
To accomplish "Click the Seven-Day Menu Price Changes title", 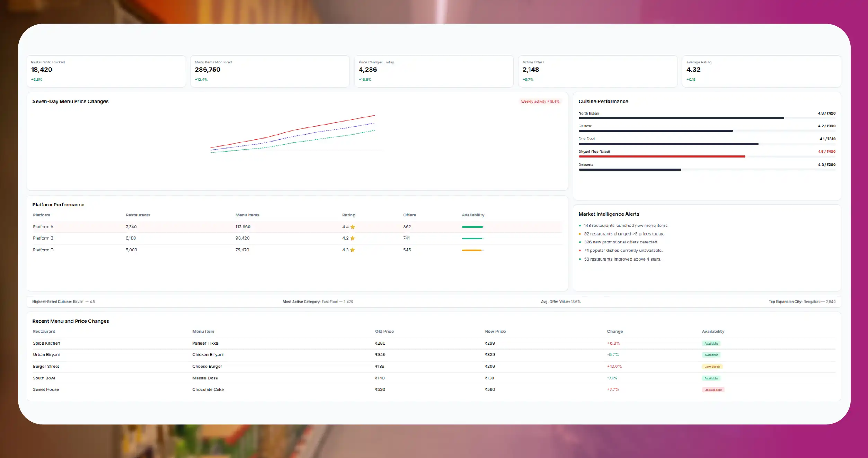I will coord(70,101).
